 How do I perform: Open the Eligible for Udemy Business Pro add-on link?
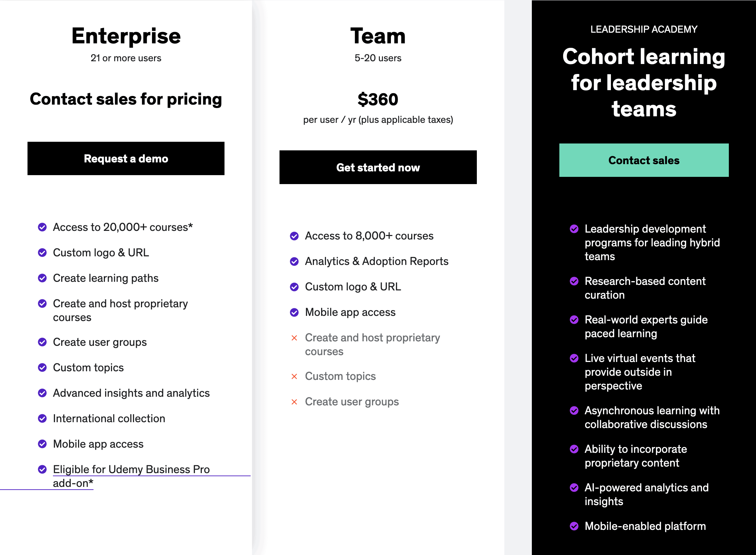(131, 470)
